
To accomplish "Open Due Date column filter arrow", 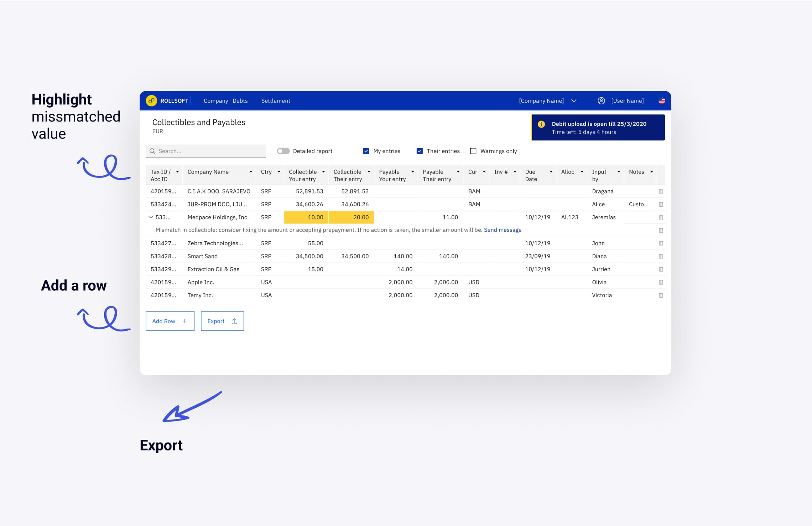I will 551,172.
